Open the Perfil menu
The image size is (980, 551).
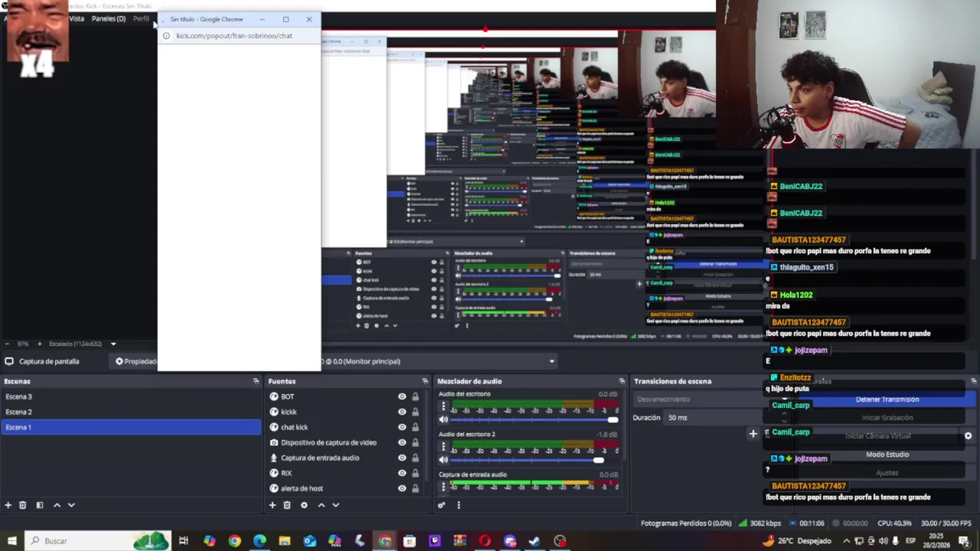coord(141,18)
